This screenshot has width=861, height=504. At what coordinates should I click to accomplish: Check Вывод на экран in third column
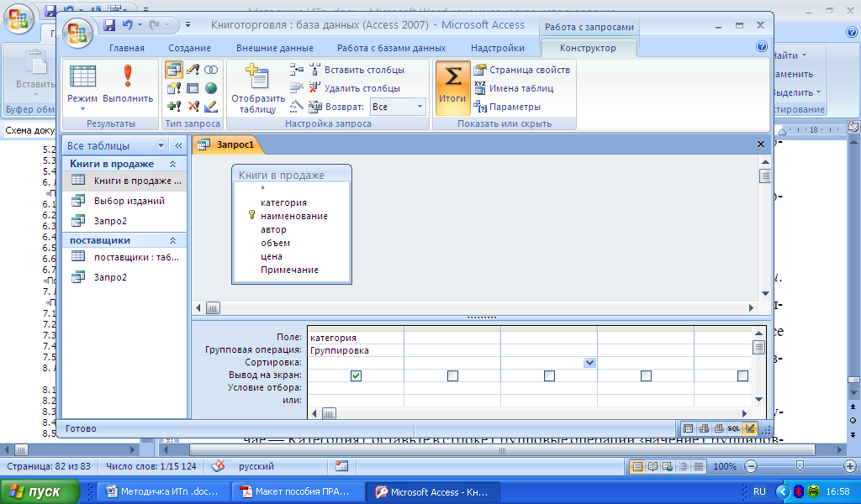tap(549, 375)
